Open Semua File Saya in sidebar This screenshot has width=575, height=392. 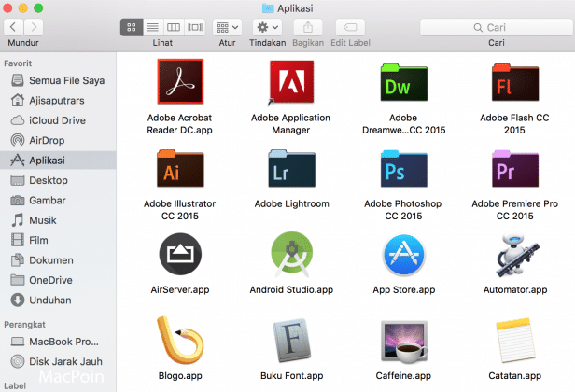[58, 80]
